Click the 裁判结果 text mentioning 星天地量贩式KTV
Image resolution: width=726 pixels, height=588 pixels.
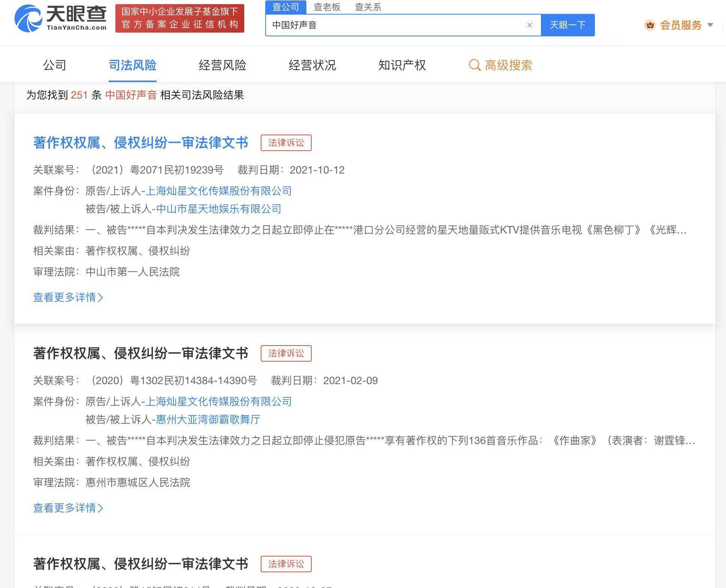point(386,230)
